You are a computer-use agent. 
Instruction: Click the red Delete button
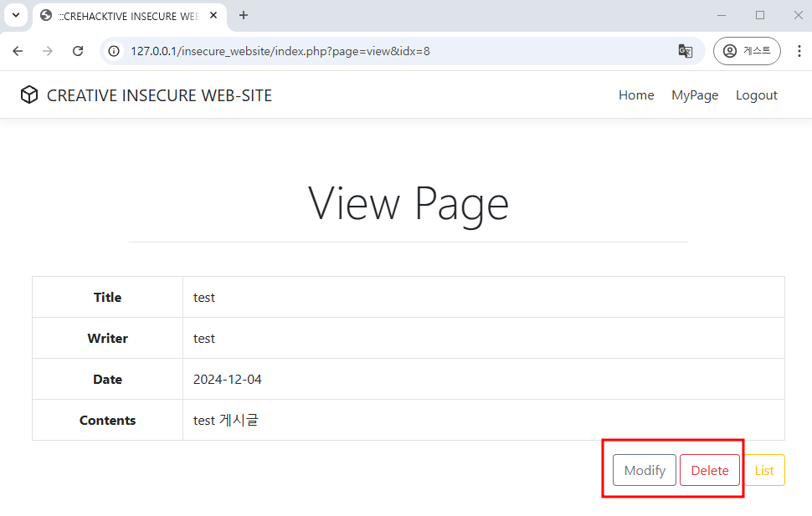click(710, 470)
